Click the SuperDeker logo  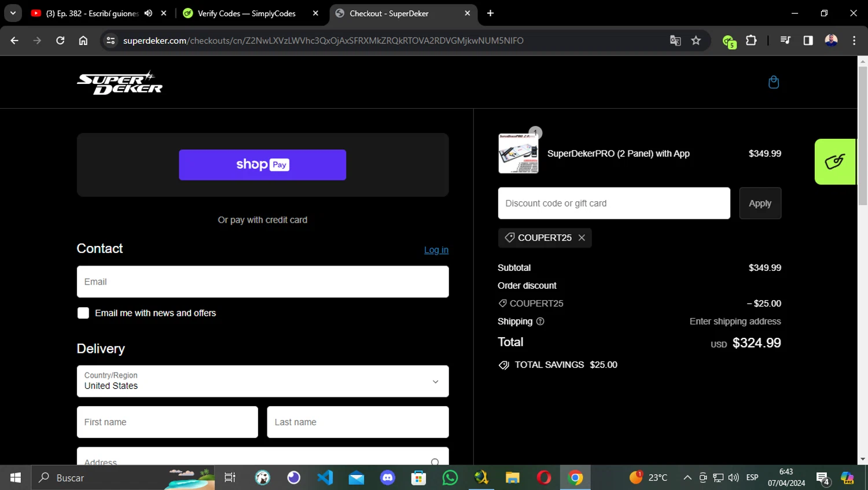120,83
